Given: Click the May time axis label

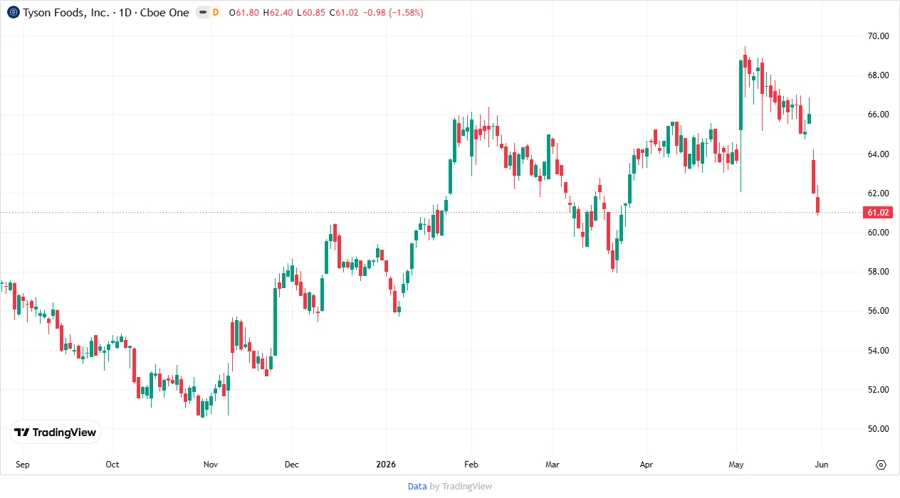Looking at the screenshot, I should (736, 464).
